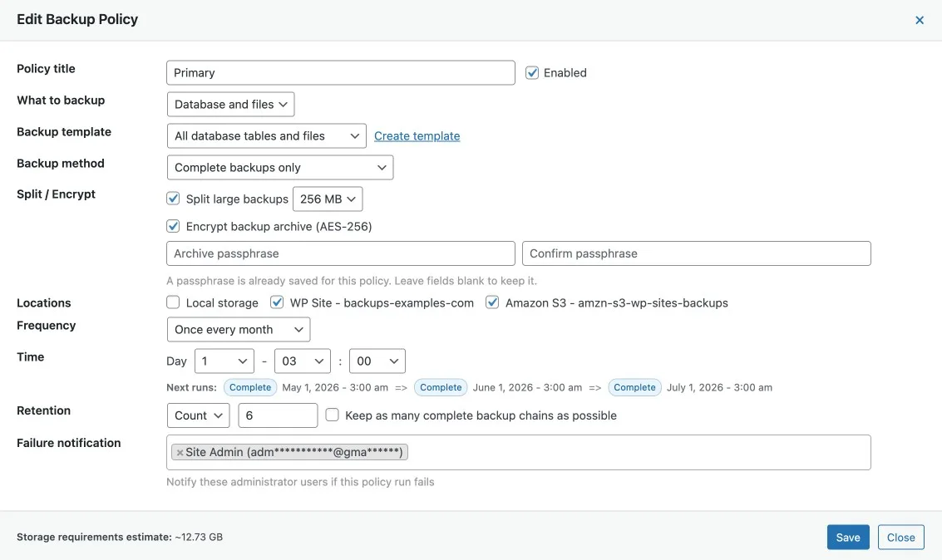Open the Backup method dropdown
The height and width of the screenshot is (560, 942).
[x=279, y=168]
